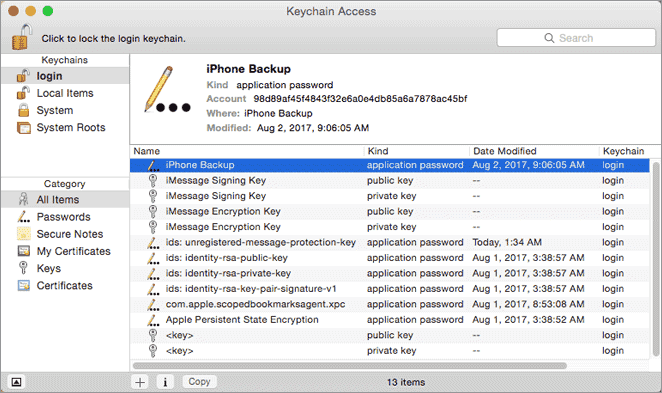Screen dimensions: 662x393
Task: Click the padlock icon to lock login keychain
Action: point(22,37)
